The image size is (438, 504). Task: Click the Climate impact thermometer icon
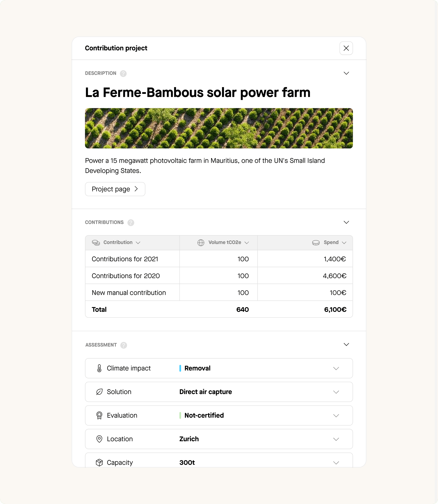pyautogui.click(x=99, y=368)
